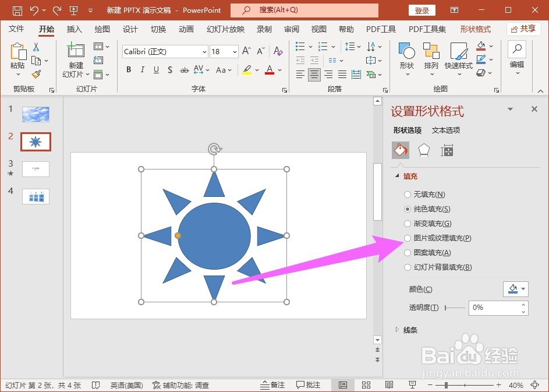
Task: Open the font name Calibri dropdown
Action: pos(204,52)
